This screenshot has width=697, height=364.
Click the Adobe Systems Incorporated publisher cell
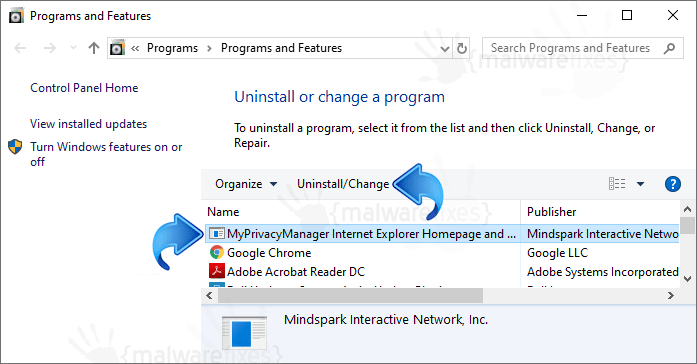(602, 272)
